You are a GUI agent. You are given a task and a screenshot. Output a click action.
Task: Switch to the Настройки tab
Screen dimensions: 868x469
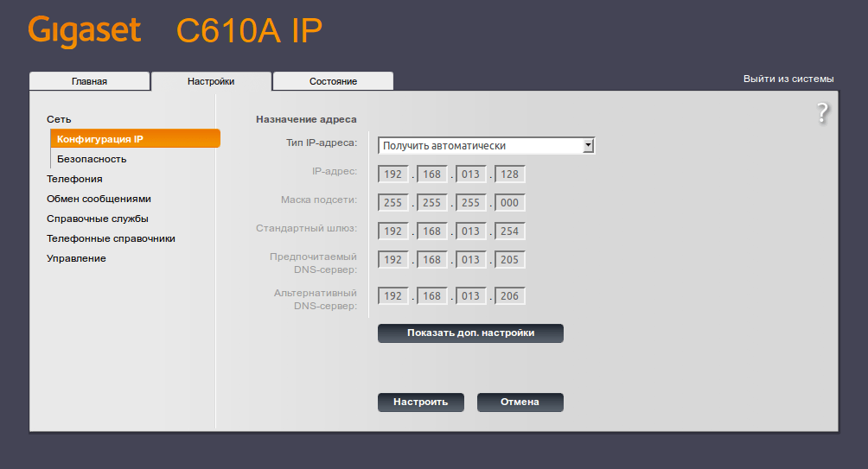pyautogui.click(x=211, y=81)
